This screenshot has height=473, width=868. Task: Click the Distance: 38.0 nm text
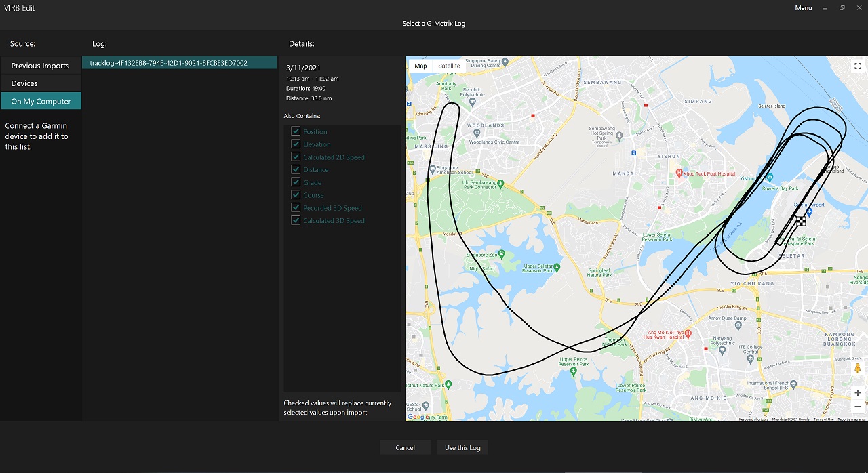[309, 98]
